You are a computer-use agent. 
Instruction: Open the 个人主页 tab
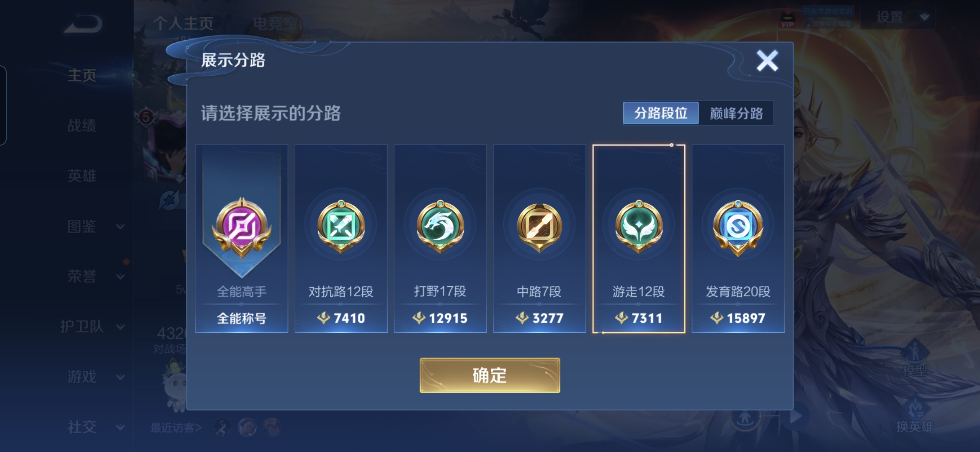pos(183,23)
